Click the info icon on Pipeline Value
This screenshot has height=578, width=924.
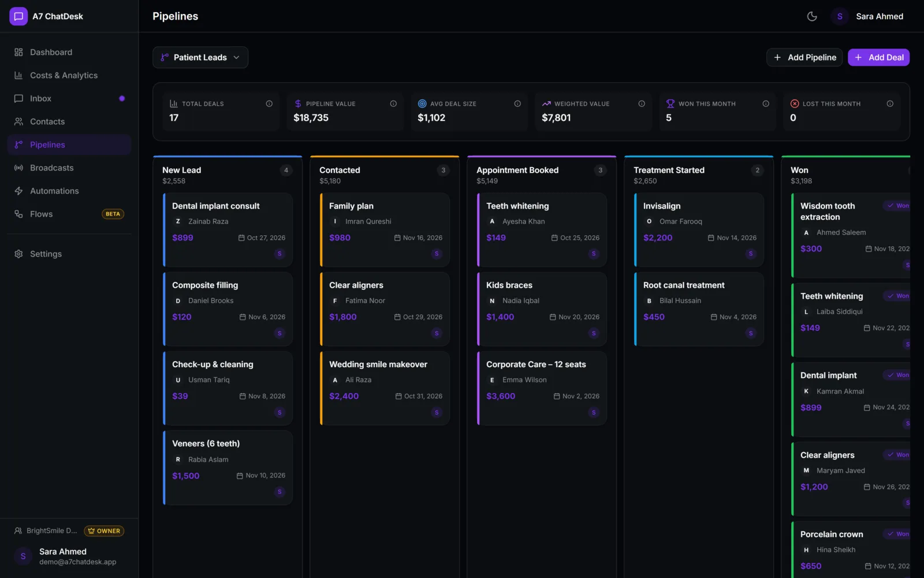[x=393, y=103]
